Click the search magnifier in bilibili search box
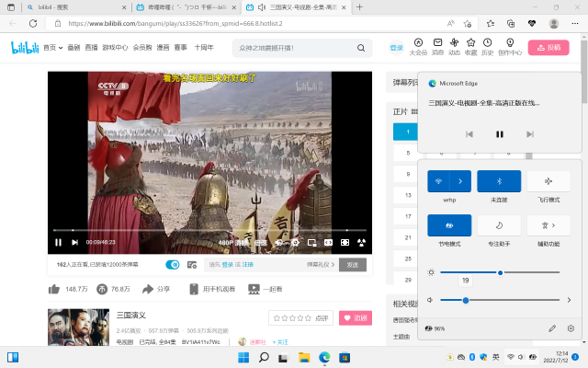The image size is (588, 368). point(361,48)
